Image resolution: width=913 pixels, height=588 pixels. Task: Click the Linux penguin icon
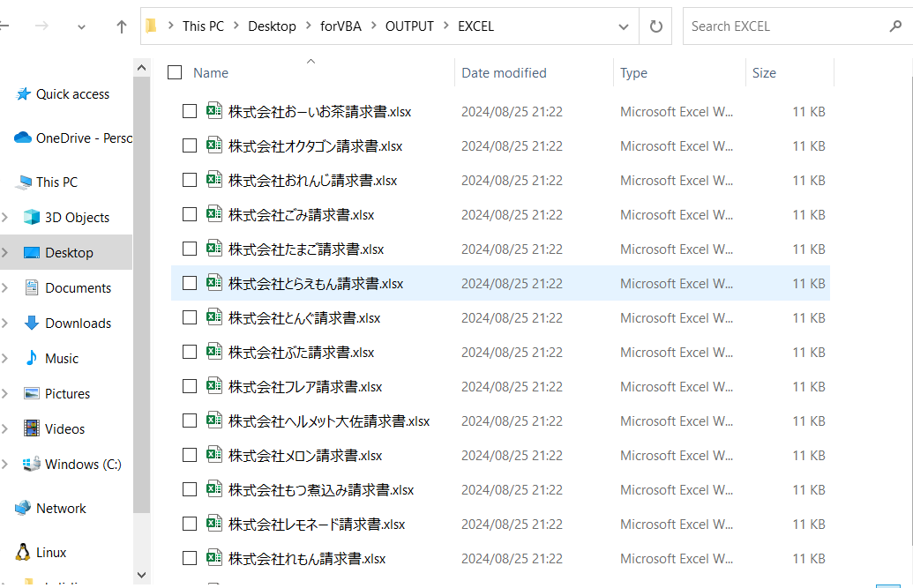pyautogui.click(x=23, y=552)
